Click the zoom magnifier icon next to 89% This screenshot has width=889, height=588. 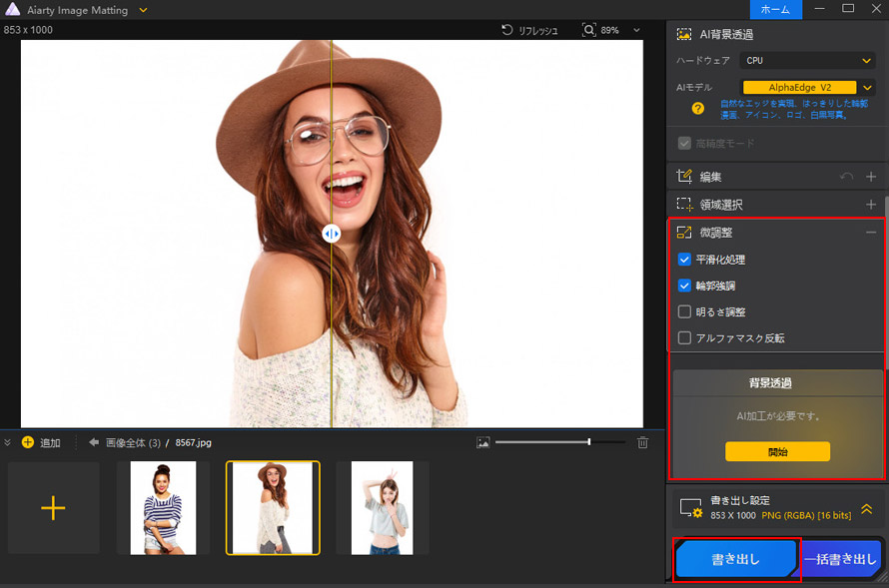tap(589, 31)
